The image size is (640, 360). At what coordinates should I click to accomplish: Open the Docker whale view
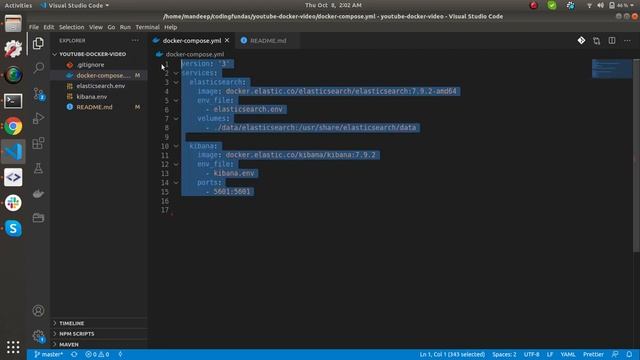pos(38,193)
